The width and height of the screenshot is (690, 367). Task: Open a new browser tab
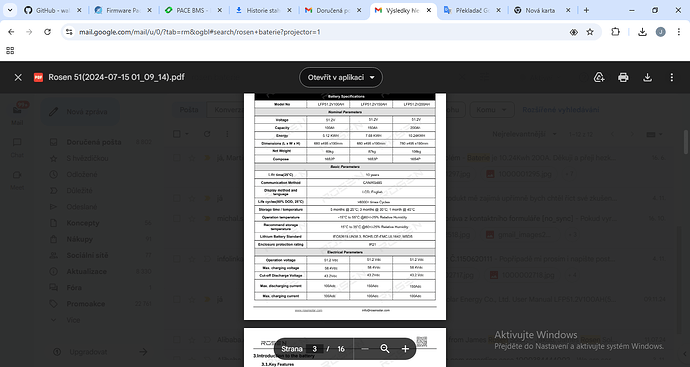pos(586,10)
